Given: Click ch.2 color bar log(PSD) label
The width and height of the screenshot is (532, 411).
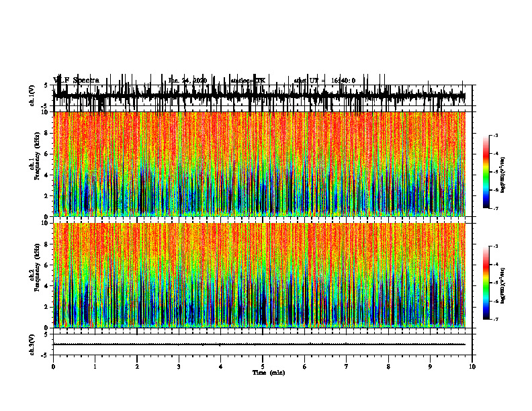Looking at the screenshot, I should tap(503, 286).
